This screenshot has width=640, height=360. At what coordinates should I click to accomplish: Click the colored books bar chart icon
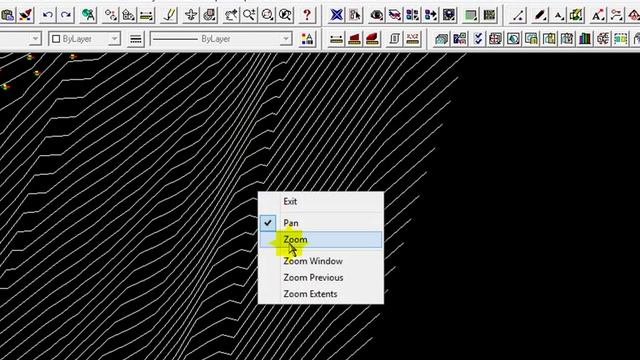point(584,39)
